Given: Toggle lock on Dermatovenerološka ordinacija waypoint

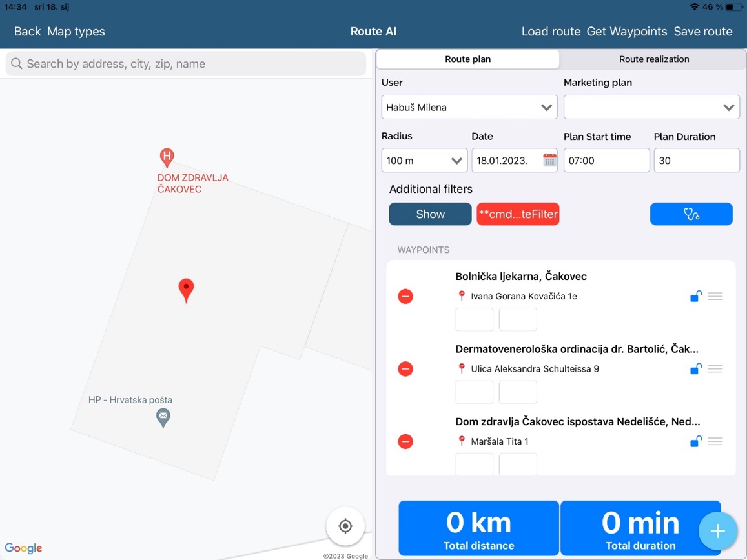Looking at the screenshot, I should [695, 369].
